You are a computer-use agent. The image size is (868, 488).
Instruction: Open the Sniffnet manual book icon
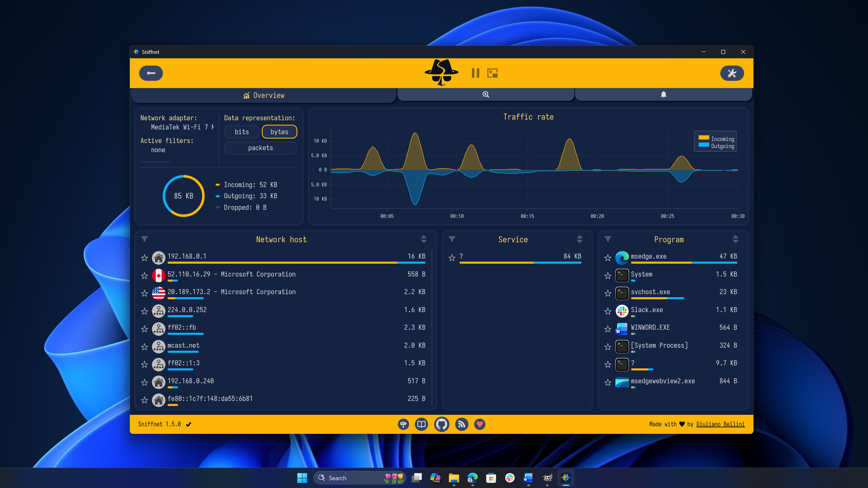(421, 424)
